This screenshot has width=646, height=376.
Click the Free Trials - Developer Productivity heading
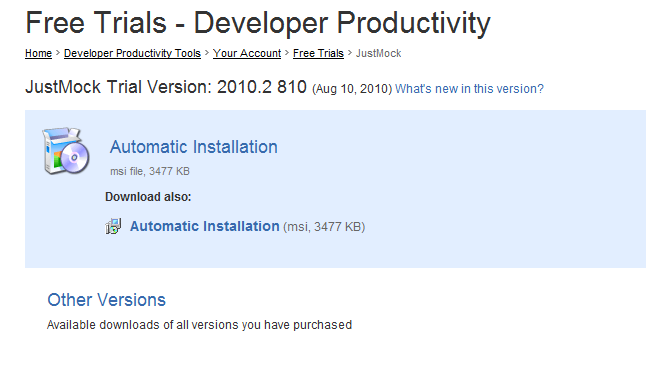258,23
